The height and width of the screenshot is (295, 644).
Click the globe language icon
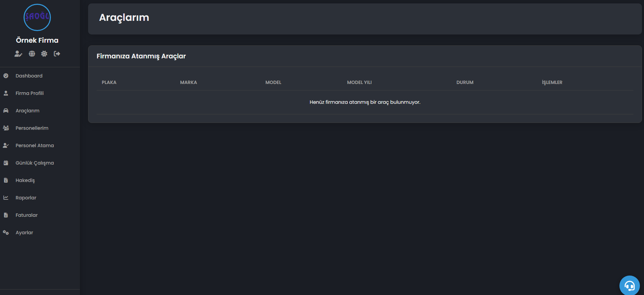click(x=32, y=54)
